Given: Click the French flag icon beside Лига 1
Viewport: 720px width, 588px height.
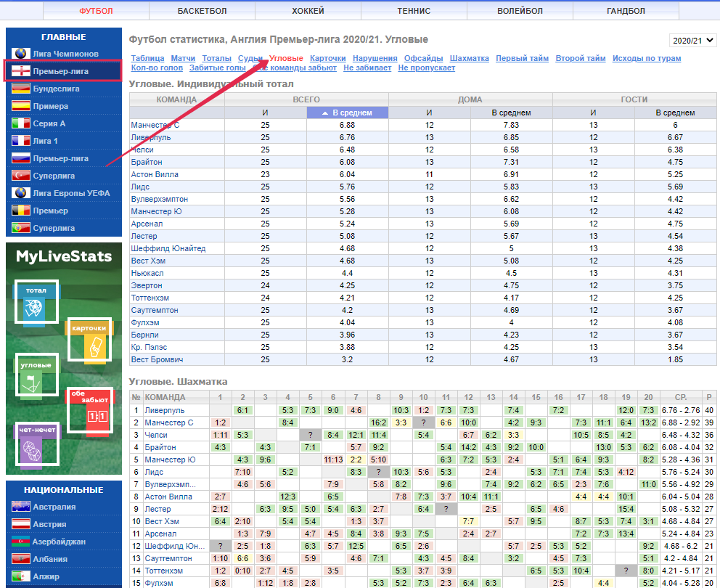Looking at the screenshot, I should [x=21, y=141].
